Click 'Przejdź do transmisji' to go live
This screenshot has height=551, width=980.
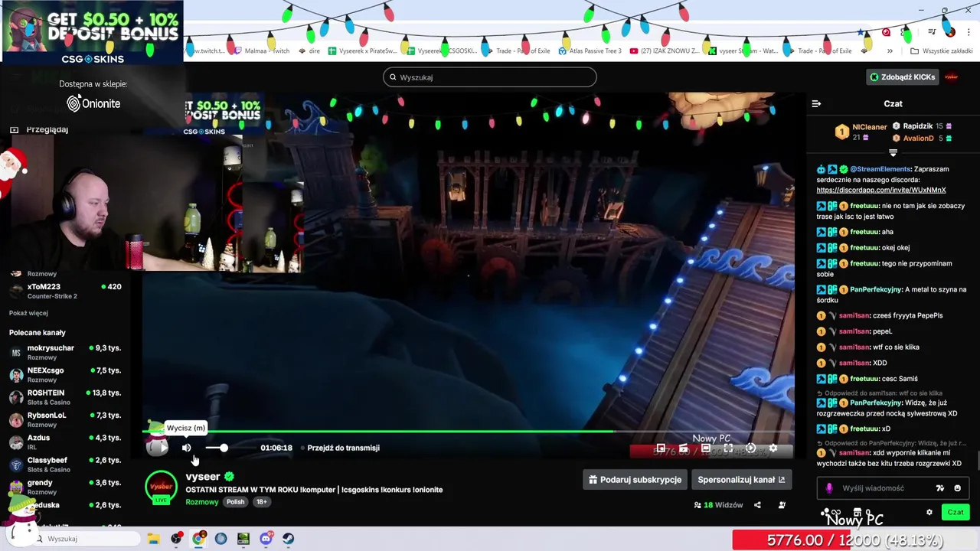(343, 448)
